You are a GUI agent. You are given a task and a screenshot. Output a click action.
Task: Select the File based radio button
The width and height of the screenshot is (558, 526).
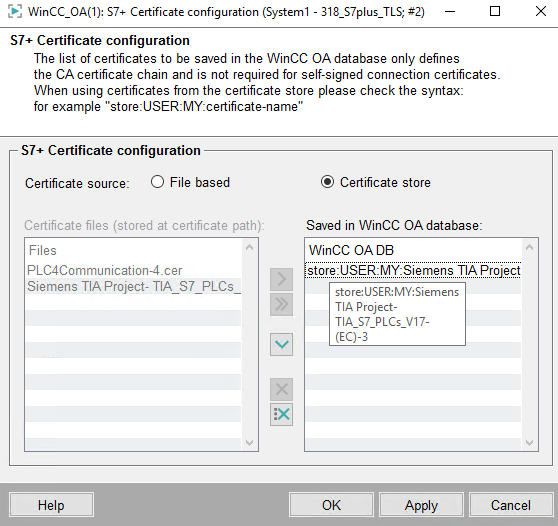tap(157, 182)
